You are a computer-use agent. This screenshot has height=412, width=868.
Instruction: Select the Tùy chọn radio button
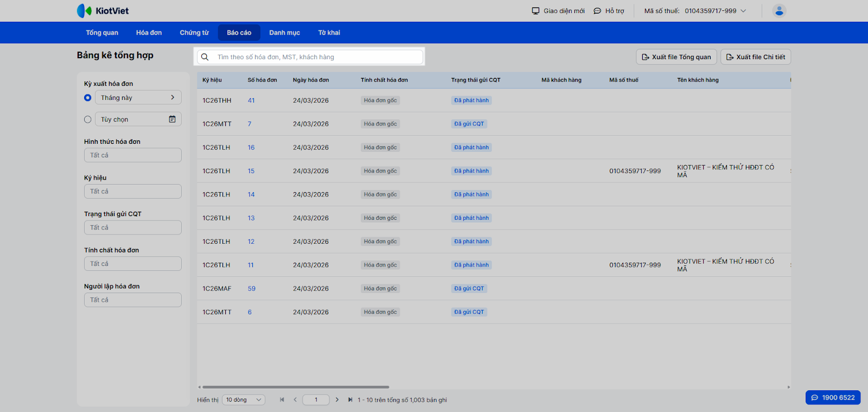pyautogui.click(x=88, y=119)
